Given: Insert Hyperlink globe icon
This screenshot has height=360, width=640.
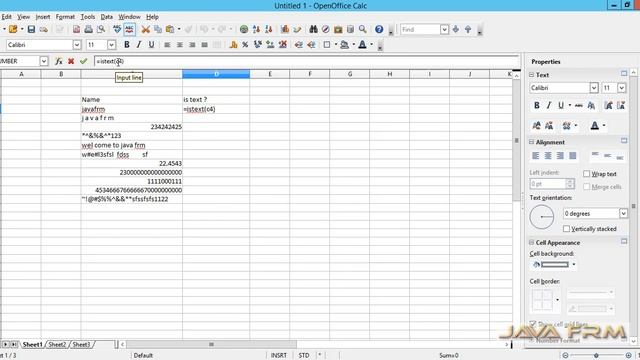Looking at the screenshot, I should pyautogui.click(x=244, y=29).
